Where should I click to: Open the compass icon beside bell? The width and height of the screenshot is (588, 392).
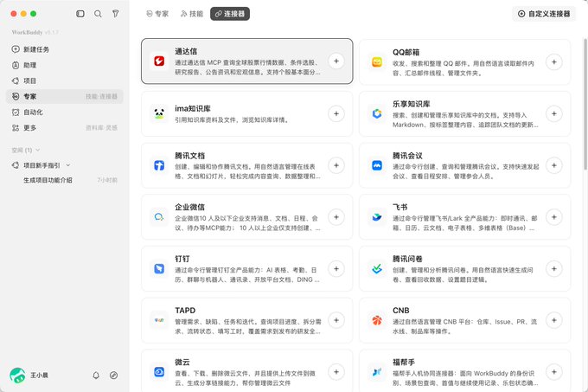coord(113,375)
